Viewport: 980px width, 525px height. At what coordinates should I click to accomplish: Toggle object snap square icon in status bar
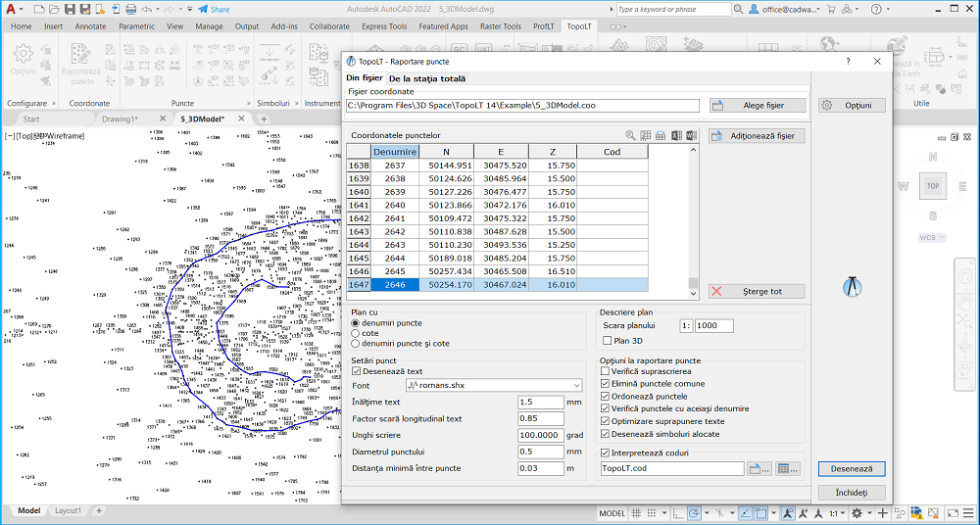point(761,513)
